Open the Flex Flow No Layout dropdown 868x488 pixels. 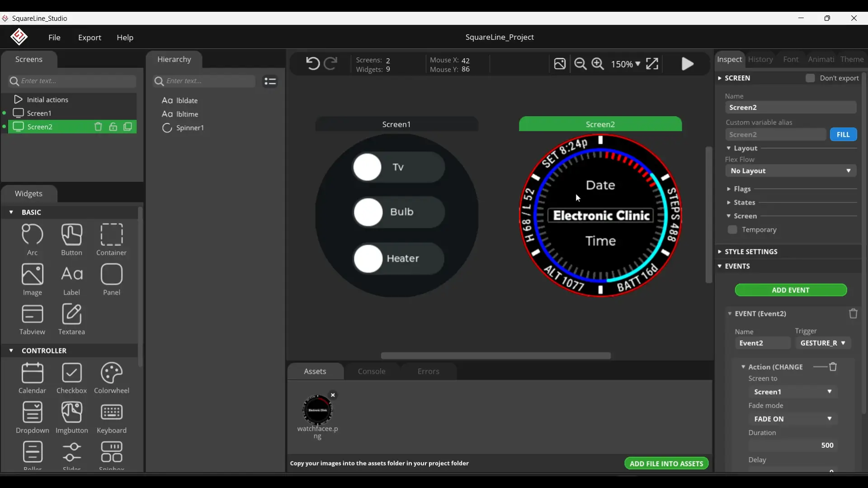pyautogui.click(x=791, y=171)
